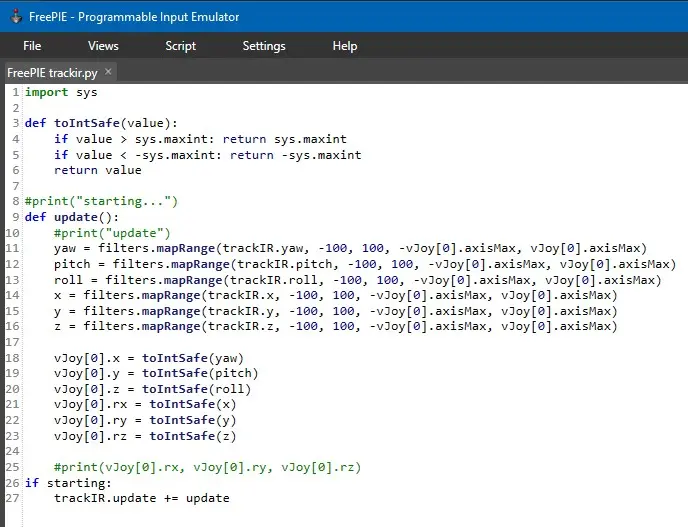Viewport: 688px width, 527px height.
Task: Open the Views menu
Action: 103,46
